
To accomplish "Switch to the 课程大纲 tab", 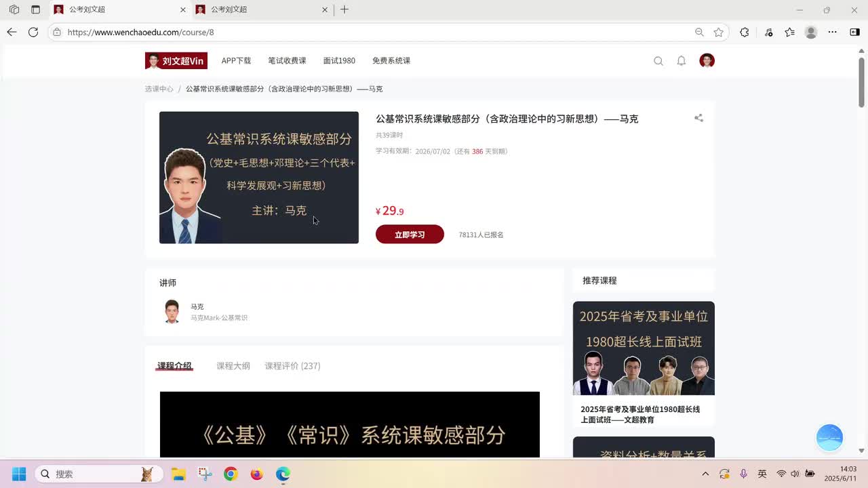I will pos(233,366).
